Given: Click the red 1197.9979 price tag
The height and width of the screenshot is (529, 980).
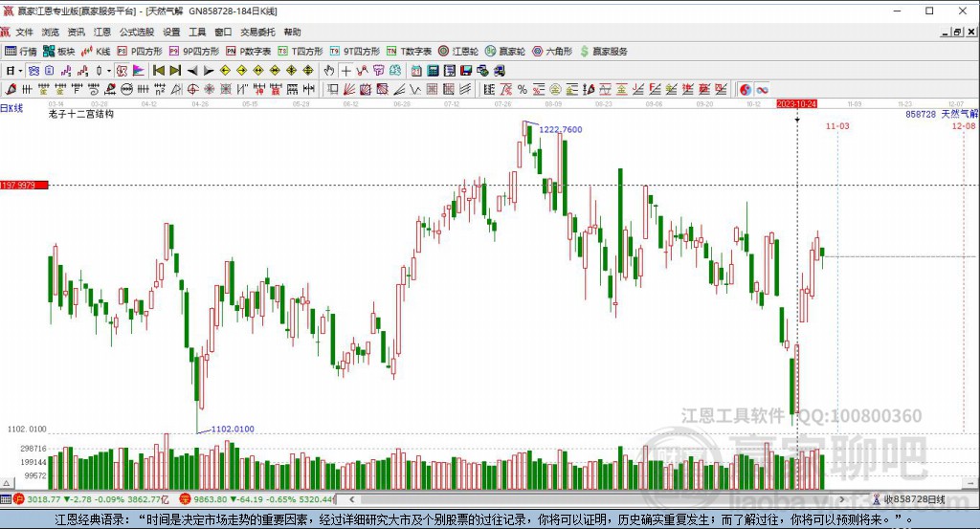Looking at the screenshot, I should pos(24,185).
